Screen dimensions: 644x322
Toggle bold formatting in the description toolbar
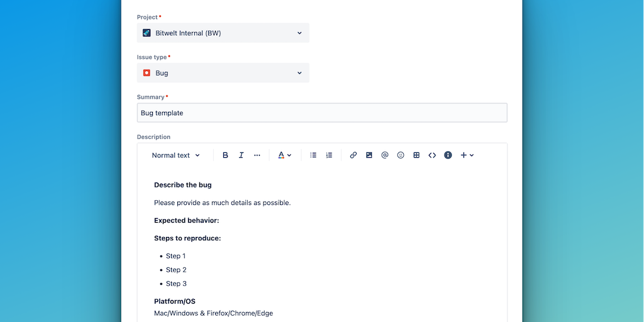pos(225,155)
